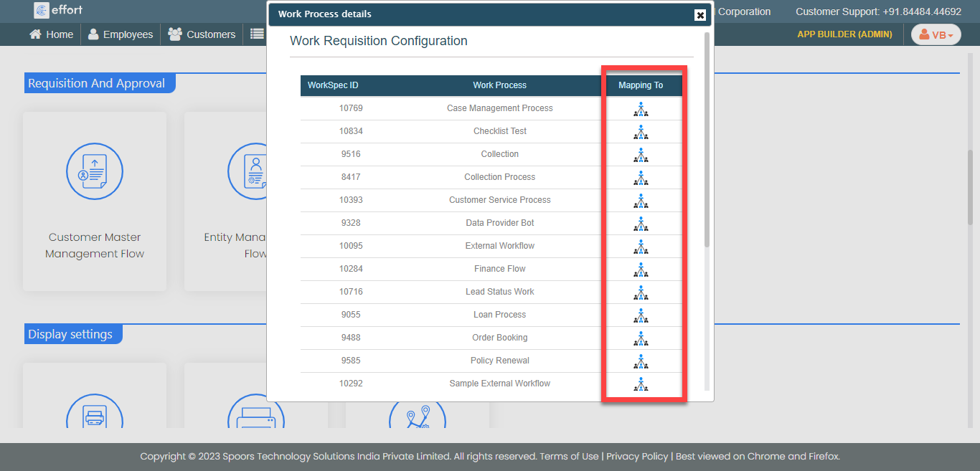Open Employees menu item
Screen dimensions: 980x471
121,34
